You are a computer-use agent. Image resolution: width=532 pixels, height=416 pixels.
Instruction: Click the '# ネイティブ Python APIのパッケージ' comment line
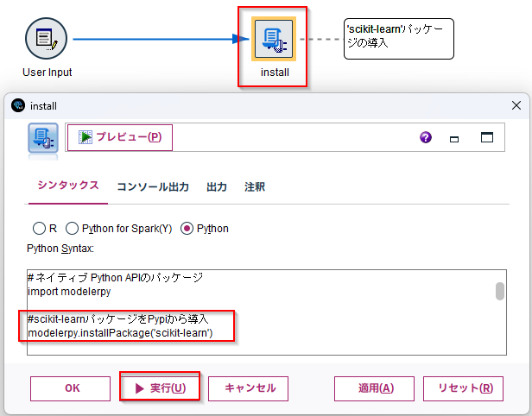[115, 277]
